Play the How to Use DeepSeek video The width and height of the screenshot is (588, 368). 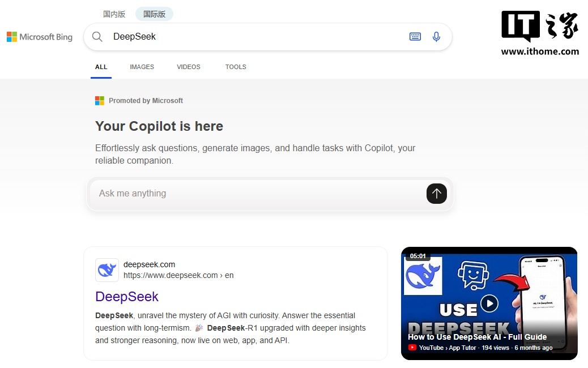[489, 303]
